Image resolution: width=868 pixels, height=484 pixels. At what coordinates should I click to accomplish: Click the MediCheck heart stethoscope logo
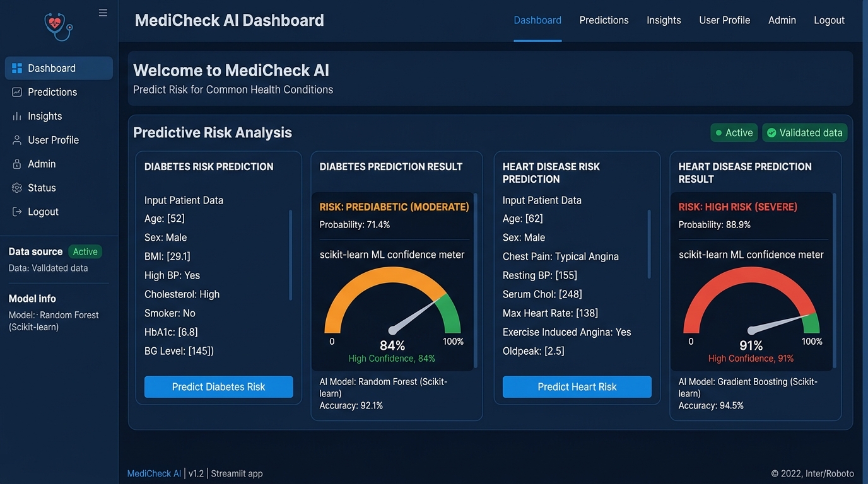point(58,26)
